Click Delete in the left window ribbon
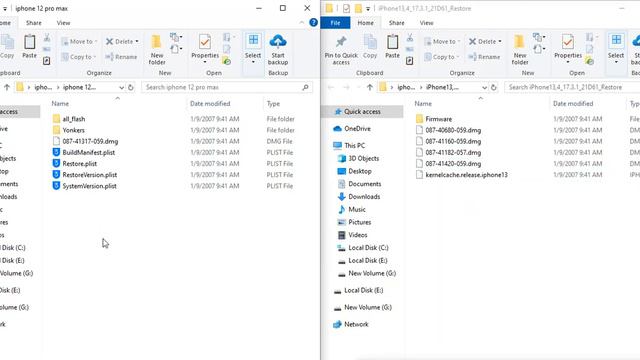This screenshot has width=640, height=360. click(x=122, y=41)
